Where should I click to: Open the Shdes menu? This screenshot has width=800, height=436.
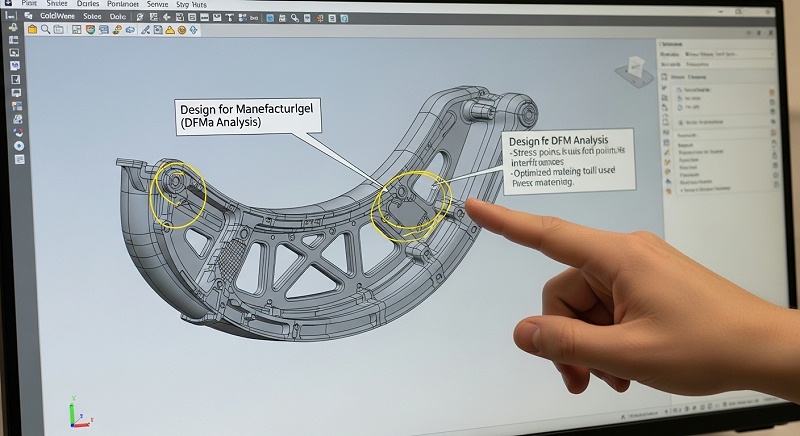[x=57, y=4]
